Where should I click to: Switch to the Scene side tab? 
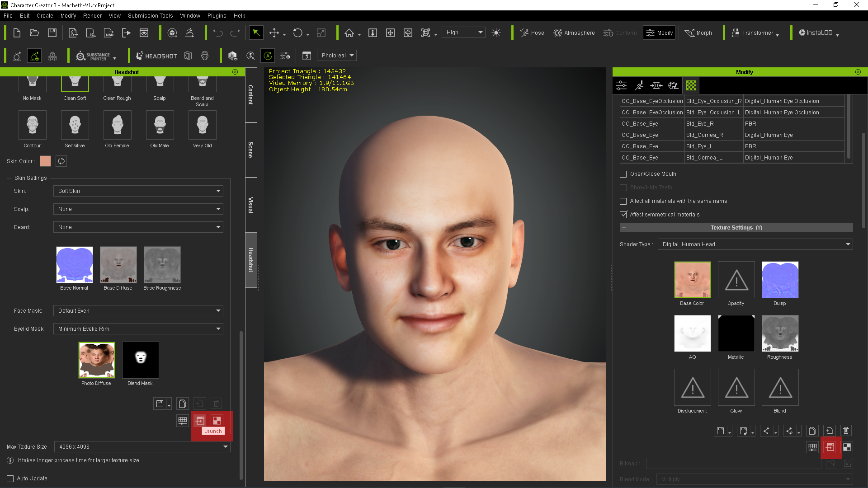click(251, 150)
